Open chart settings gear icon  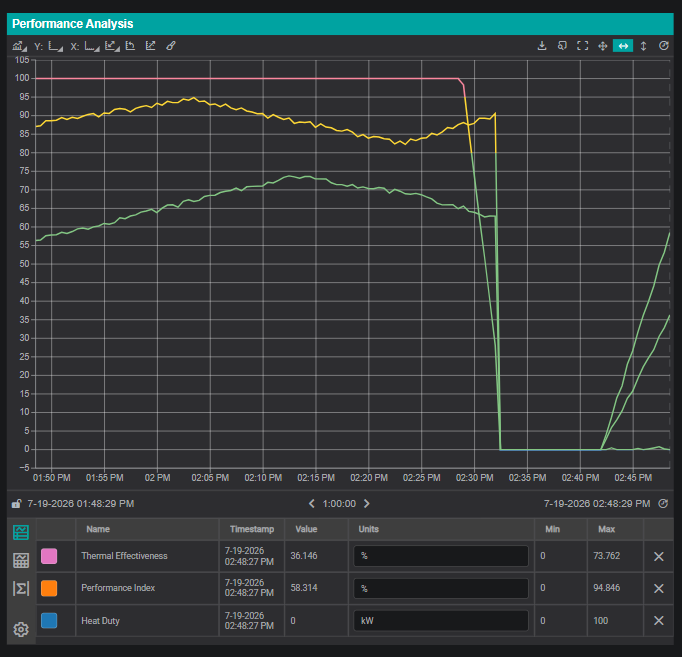point(21,629)
